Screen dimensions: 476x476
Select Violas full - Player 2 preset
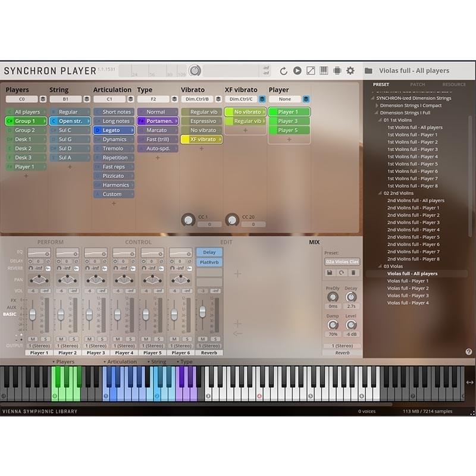point(408,289)
